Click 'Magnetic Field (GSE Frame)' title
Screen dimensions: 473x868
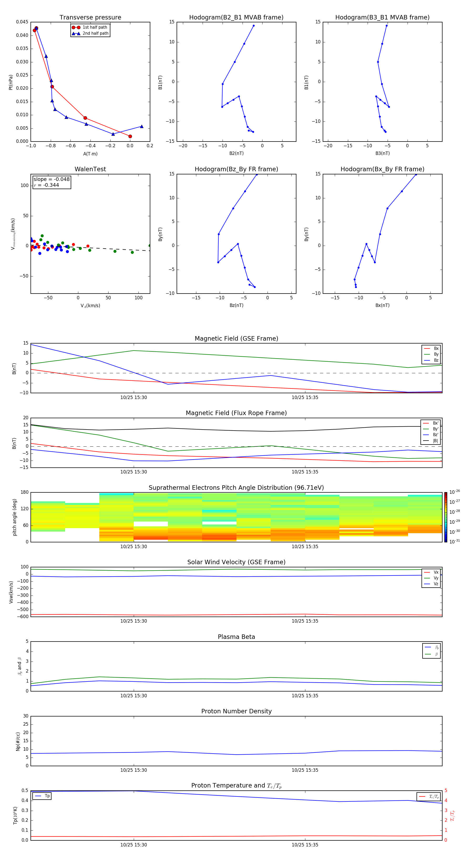coord(236,339)
